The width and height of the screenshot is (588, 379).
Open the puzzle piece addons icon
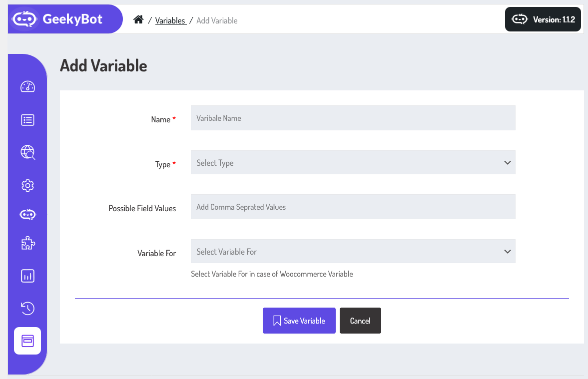(x=27, y=244)
